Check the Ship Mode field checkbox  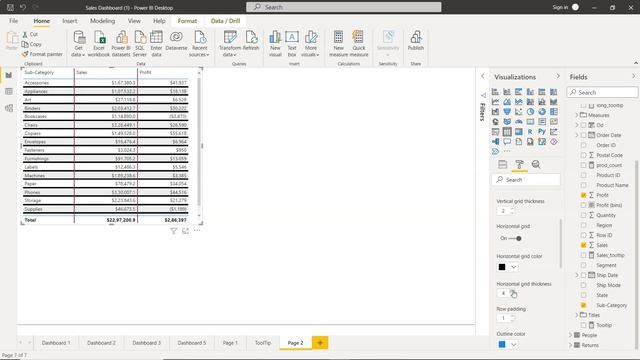point(583,285)
